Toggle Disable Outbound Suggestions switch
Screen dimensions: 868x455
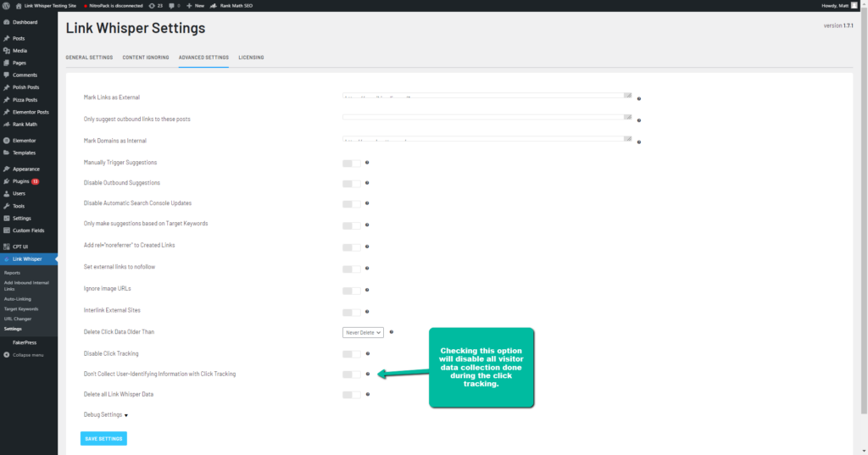pos(351,183)
